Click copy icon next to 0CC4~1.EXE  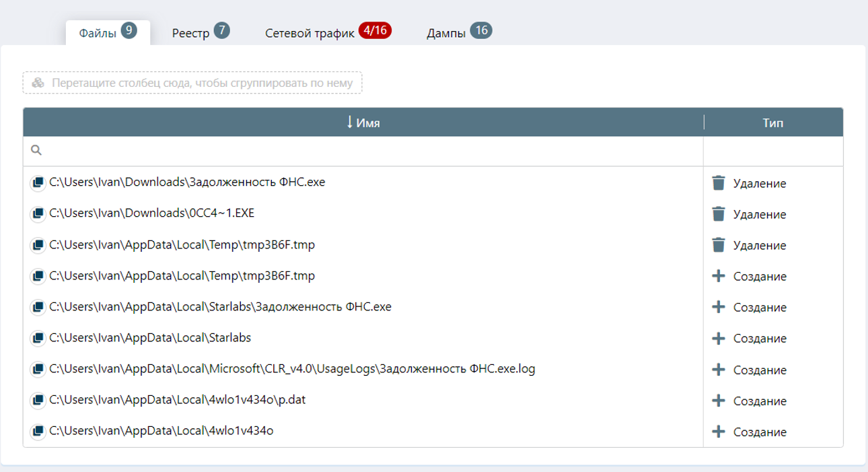click(38, 214)
